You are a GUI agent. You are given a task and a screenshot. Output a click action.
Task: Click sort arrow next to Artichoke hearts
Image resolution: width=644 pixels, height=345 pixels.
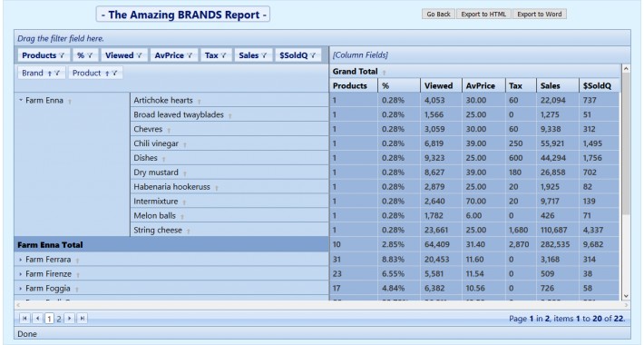pyautogui.click(x=200, y=101)
